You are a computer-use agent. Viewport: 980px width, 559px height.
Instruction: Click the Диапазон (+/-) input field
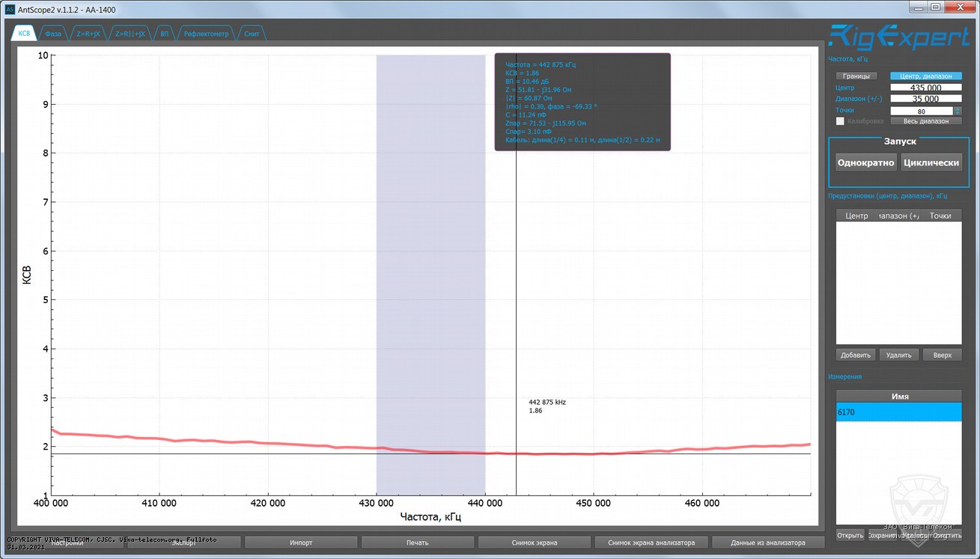pyautogui.click(x=925, y=99)
